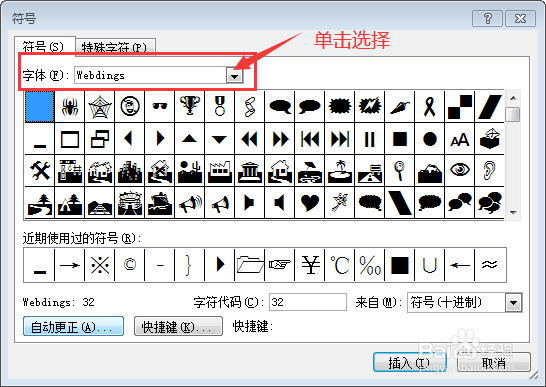Choose the bank building with columns symbol
546x387 pixels.
[x=250, y=171]
